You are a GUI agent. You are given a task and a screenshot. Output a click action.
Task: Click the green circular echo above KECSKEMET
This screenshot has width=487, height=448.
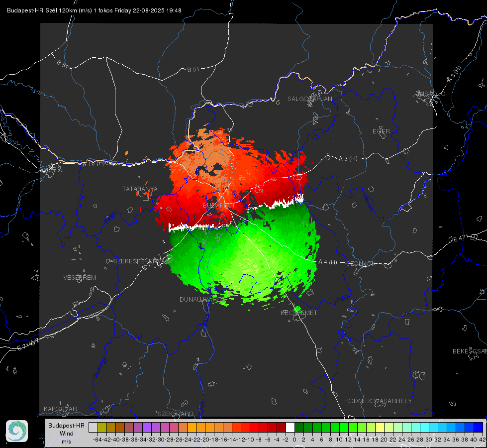click(x=297, y=309)
